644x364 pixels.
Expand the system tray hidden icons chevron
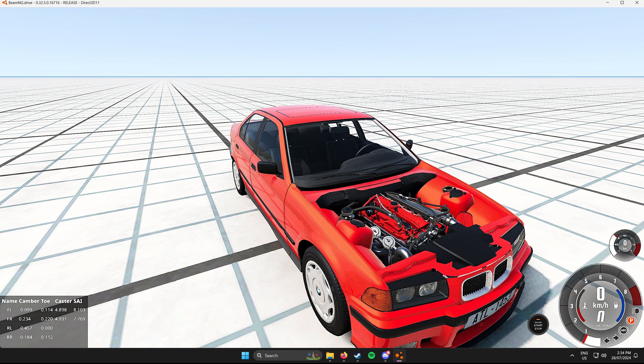pos(572,356)
